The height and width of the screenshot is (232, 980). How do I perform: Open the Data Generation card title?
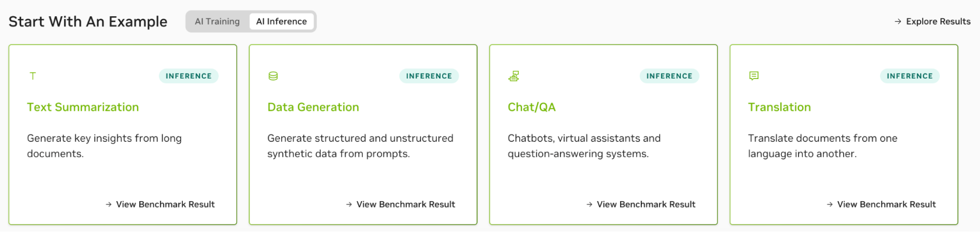[313, 107]
